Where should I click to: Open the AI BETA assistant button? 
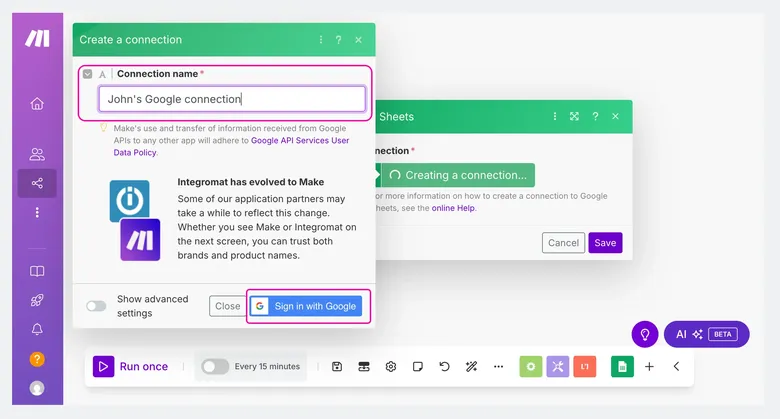[x=706, y=334]
